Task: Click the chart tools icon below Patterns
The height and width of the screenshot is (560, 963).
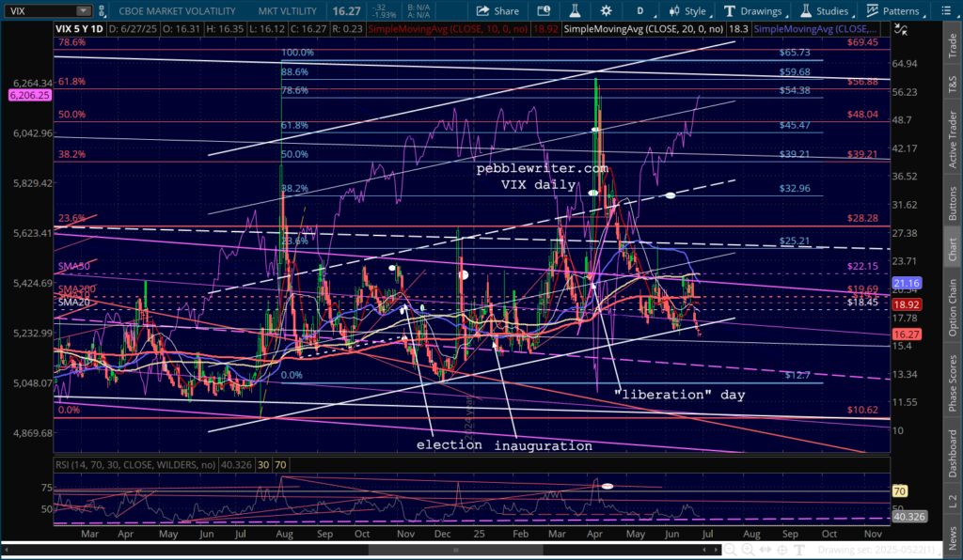Action: coord(900,29)
